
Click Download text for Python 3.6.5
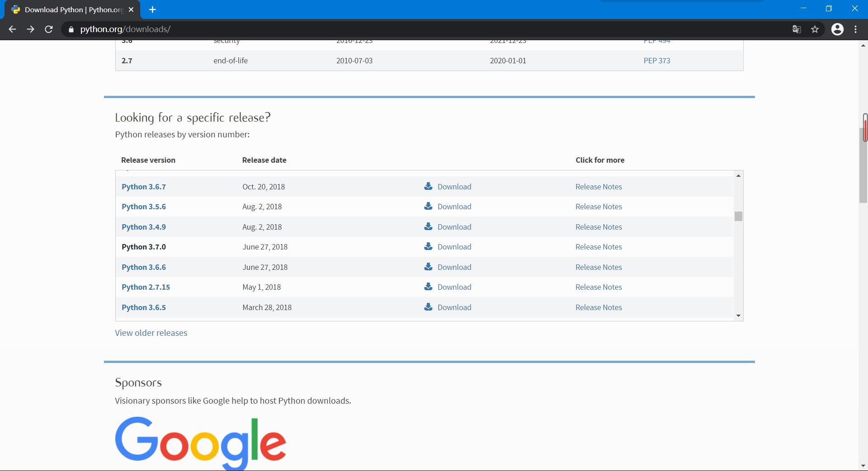click(454, 307)
